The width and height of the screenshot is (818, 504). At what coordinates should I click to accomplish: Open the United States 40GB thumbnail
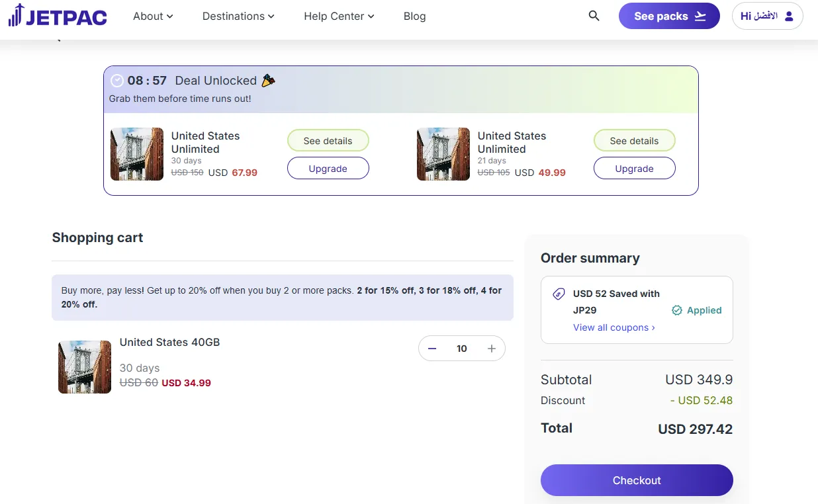(85, 367)
